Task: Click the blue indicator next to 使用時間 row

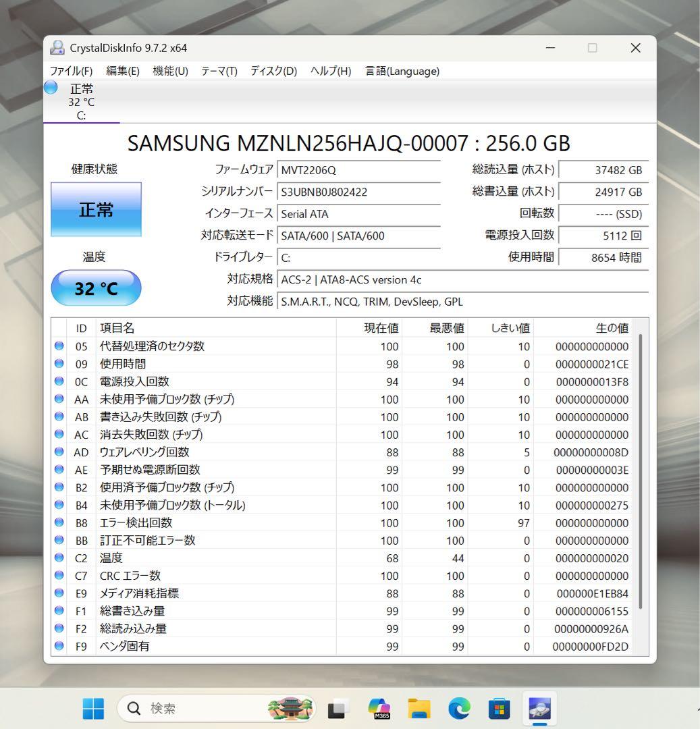Action: click(x=59, y=364)
